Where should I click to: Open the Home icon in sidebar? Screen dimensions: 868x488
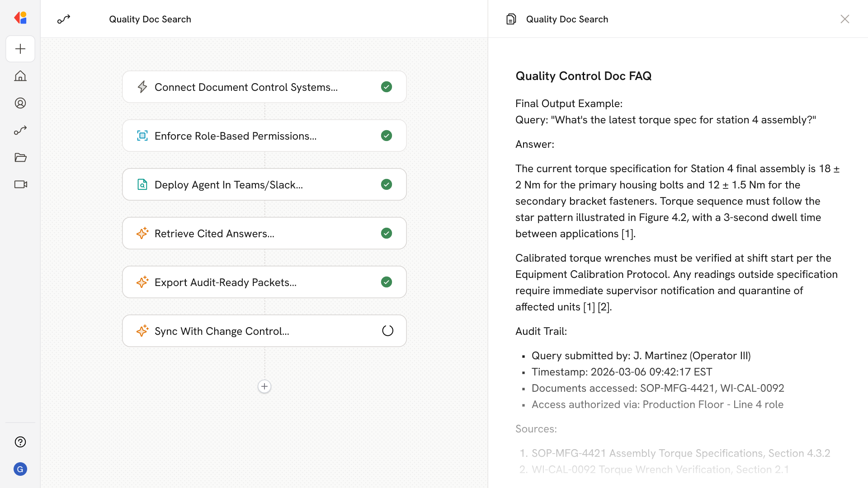coord(20,76)
